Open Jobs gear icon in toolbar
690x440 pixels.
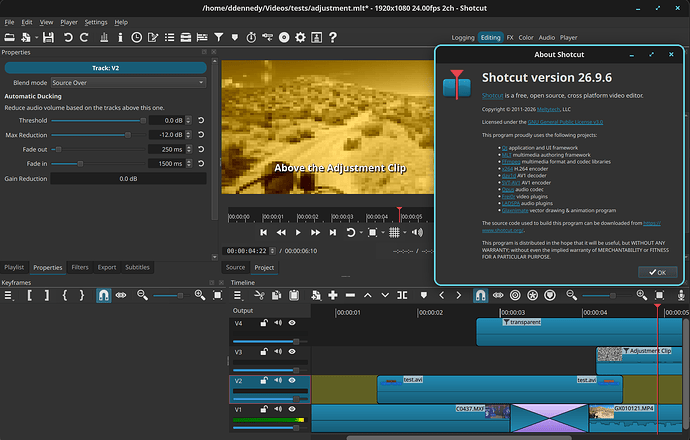tap(300, 37)
